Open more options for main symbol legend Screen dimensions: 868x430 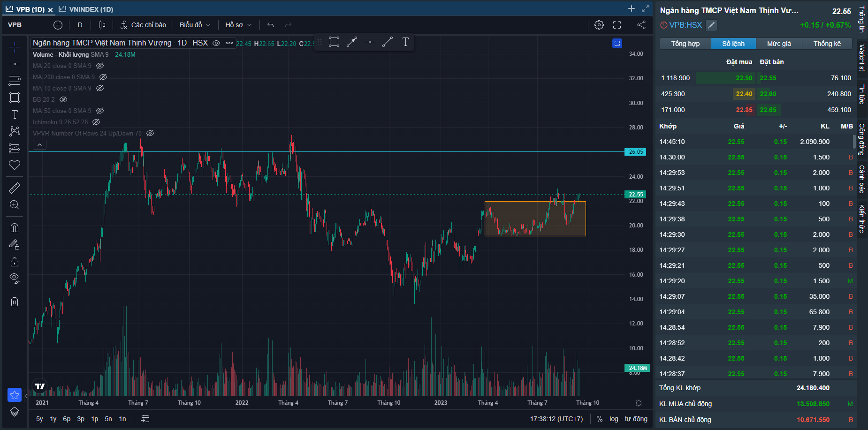pos(229,43)
